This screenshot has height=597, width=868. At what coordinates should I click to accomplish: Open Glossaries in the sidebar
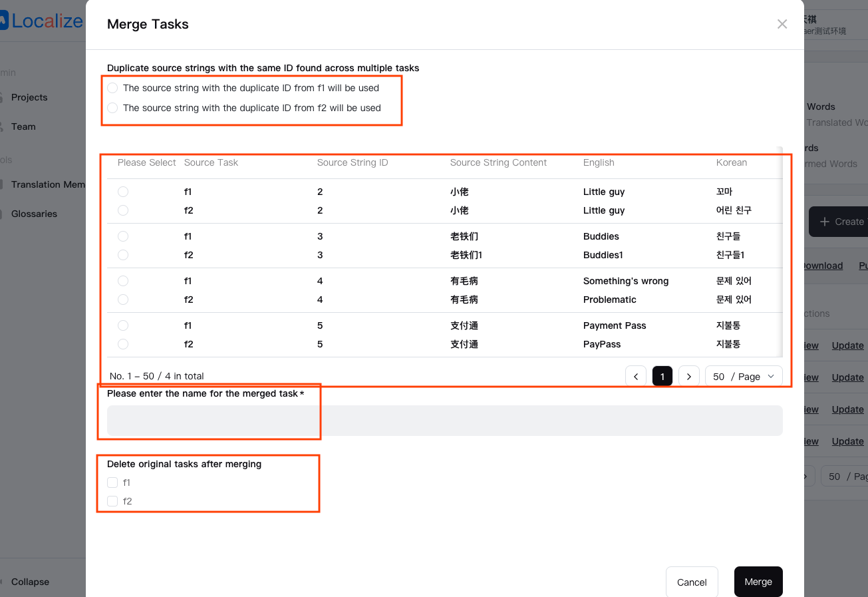pos(34,214)
